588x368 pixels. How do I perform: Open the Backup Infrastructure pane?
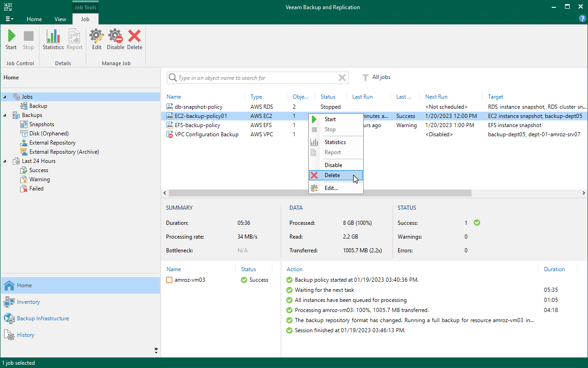pos(80,318)
